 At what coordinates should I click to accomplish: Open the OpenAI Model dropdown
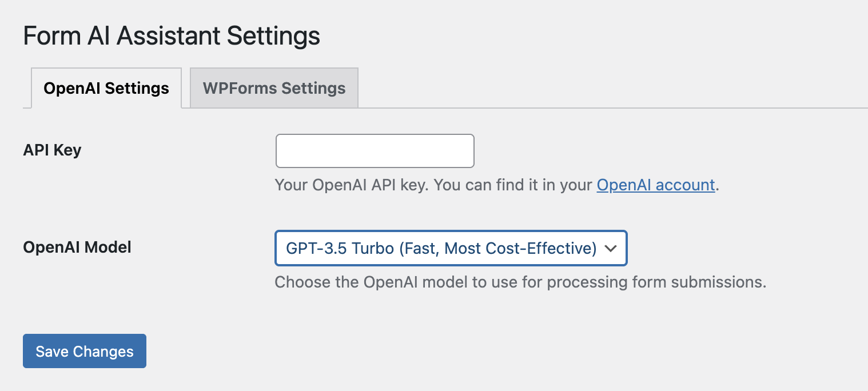coord(451,248)
